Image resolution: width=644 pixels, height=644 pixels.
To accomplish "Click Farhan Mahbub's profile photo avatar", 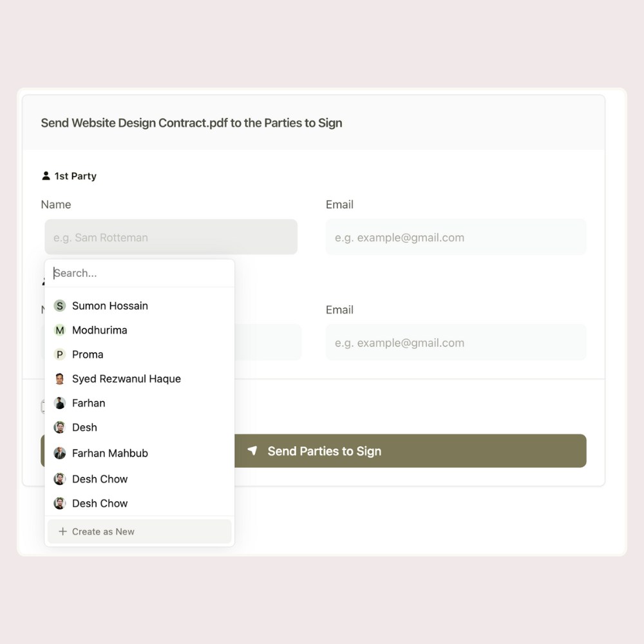I will [59, 453].
